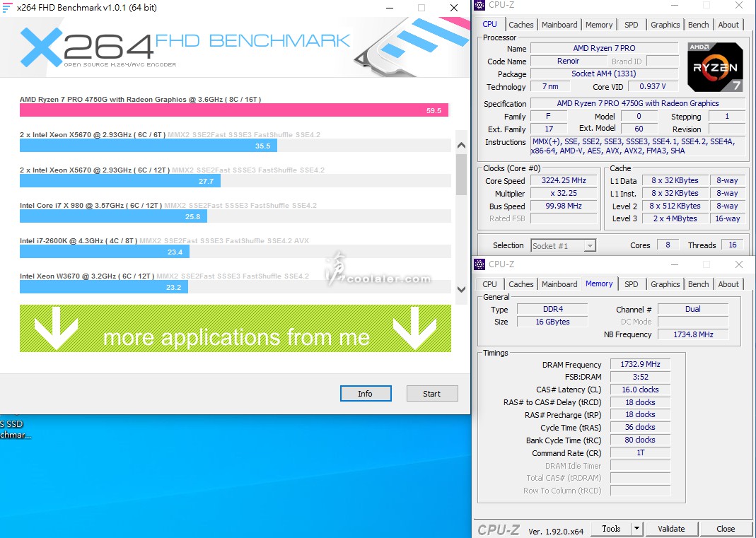This screenshot has height=538, width=756.
Task: Switch to SPD tab in lower CPU-Z
Action: coord(631,284)
